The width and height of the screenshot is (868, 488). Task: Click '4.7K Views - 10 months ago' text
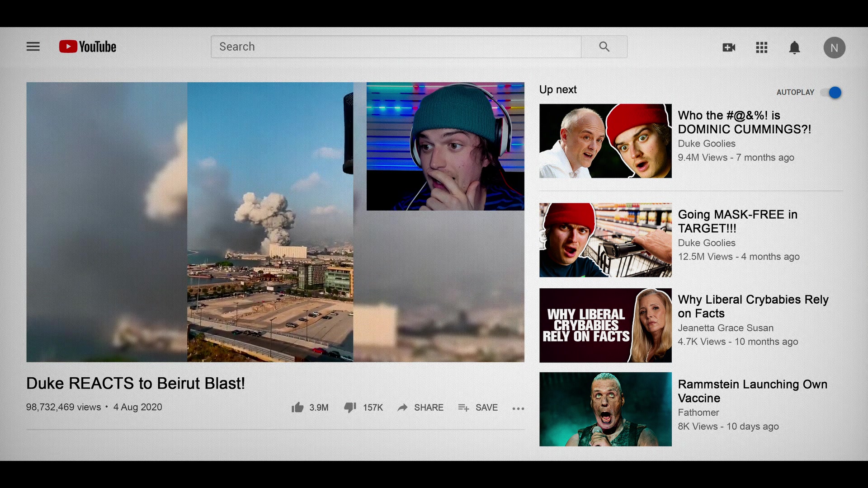click(x=738, y=342)
